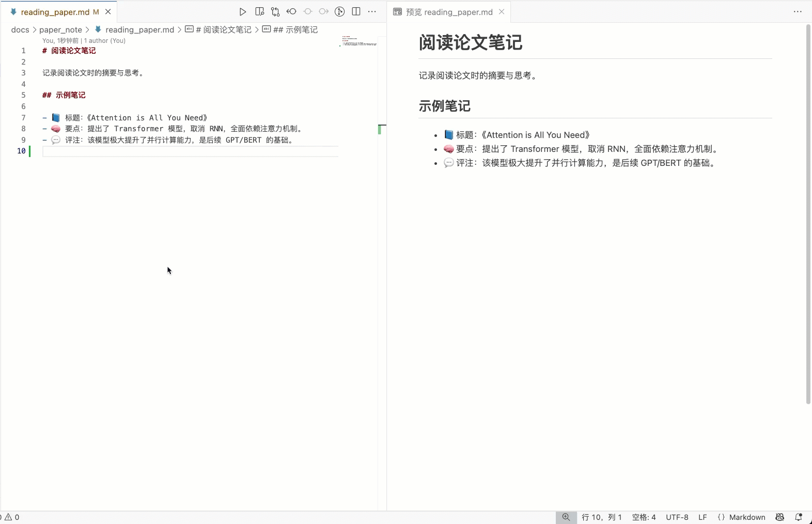Split the editor to the right
The width and height of the screenshot is (812, 524).
pos(356,11)
